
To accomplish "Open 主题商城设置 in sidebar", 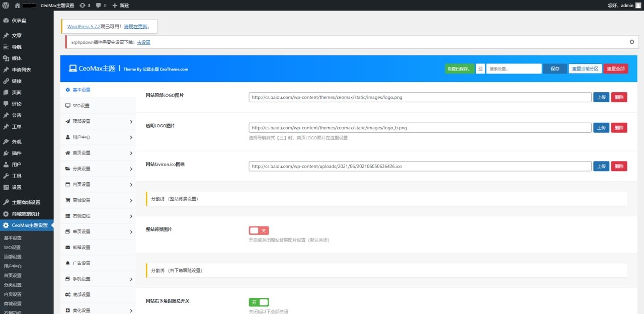I will [x=27, y=202].
